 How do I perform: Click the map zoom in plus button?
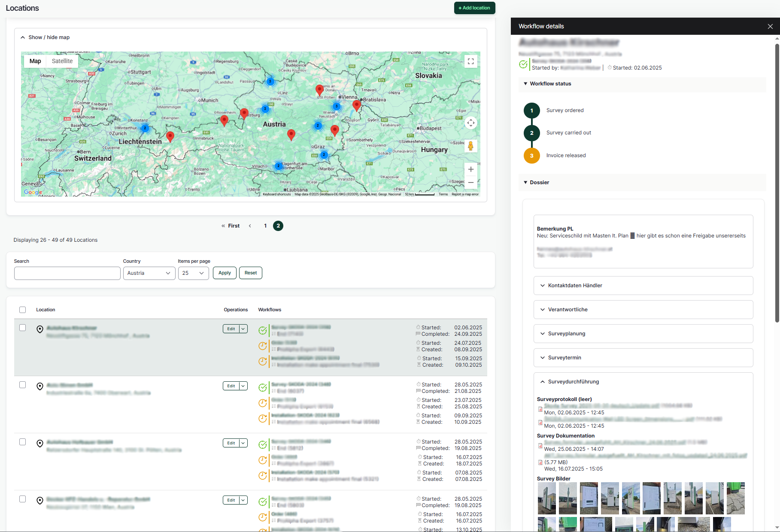470,169
